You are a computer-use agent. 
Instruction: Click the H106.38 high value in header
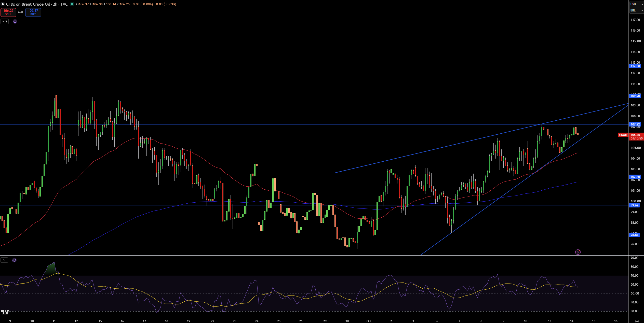point(96,4)
